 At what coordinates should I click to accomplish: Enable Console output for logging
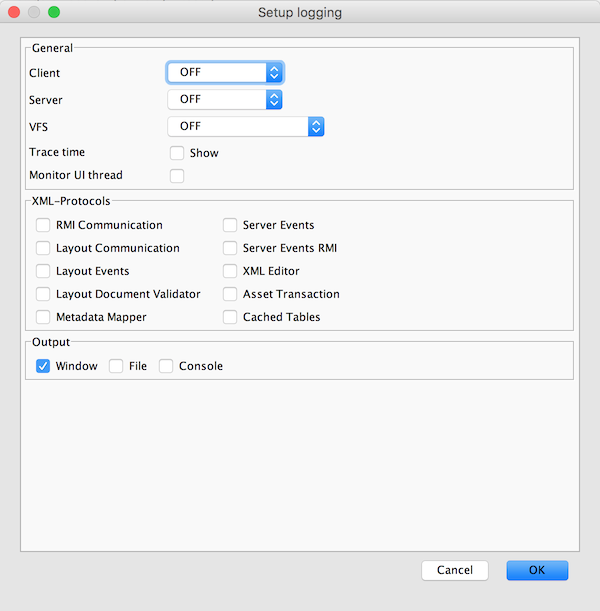coord(166,366)
